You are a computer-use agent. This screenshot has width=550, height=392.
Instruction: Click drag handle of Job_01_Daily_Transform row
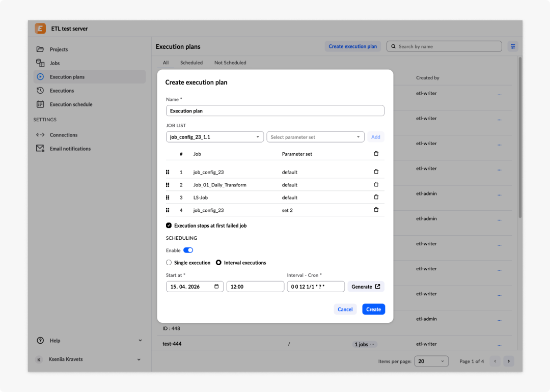(x=168, y=185)
